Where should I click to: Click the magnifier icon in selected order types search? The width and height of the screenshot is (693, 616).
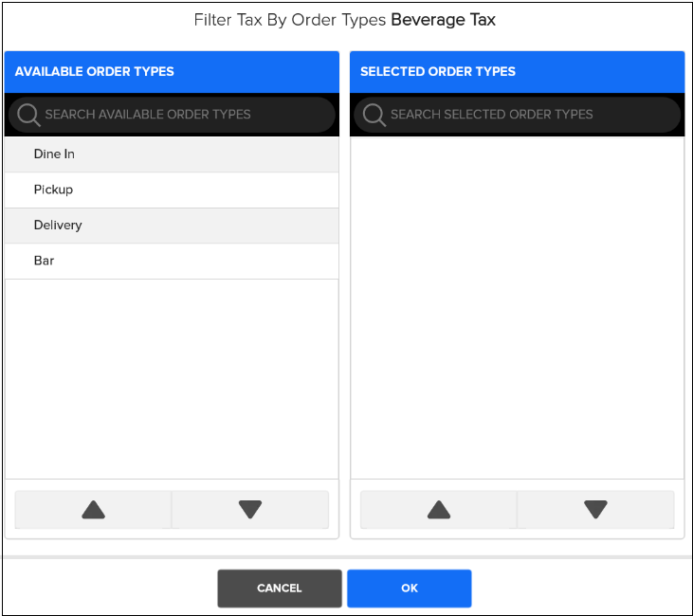(x=374, y=115)
